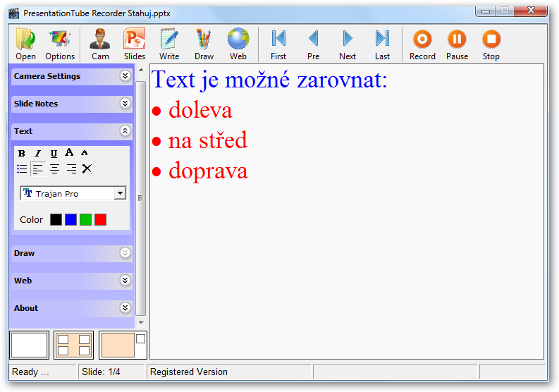Click the sidebar scrollbar thumb
The image size is (559, 392).
tap(141, 198)
